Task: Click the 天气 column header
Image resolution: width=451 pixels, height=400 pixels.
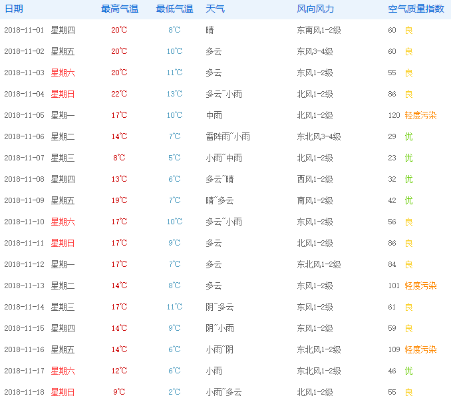Action: (x=215, y=9)
